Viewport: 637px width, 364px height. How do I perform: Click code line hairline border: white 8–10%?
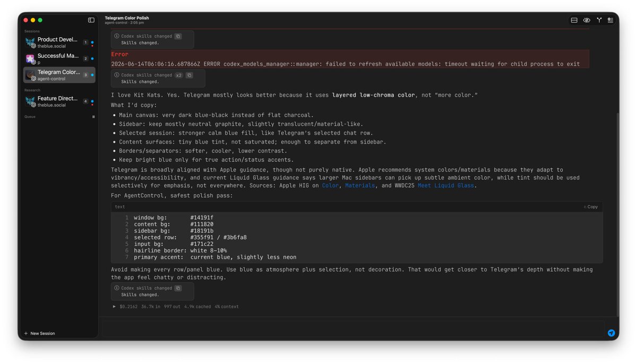180,250
